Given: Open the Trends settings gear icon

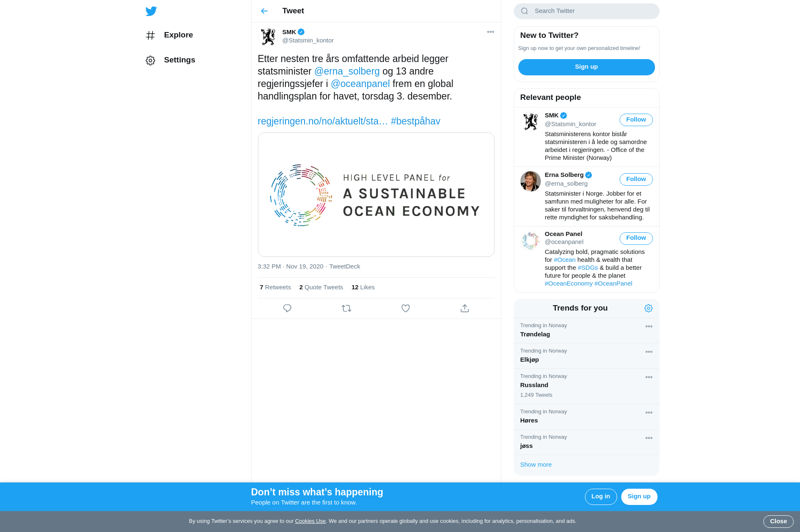Looking at the screenshot, I should [648, 308].
